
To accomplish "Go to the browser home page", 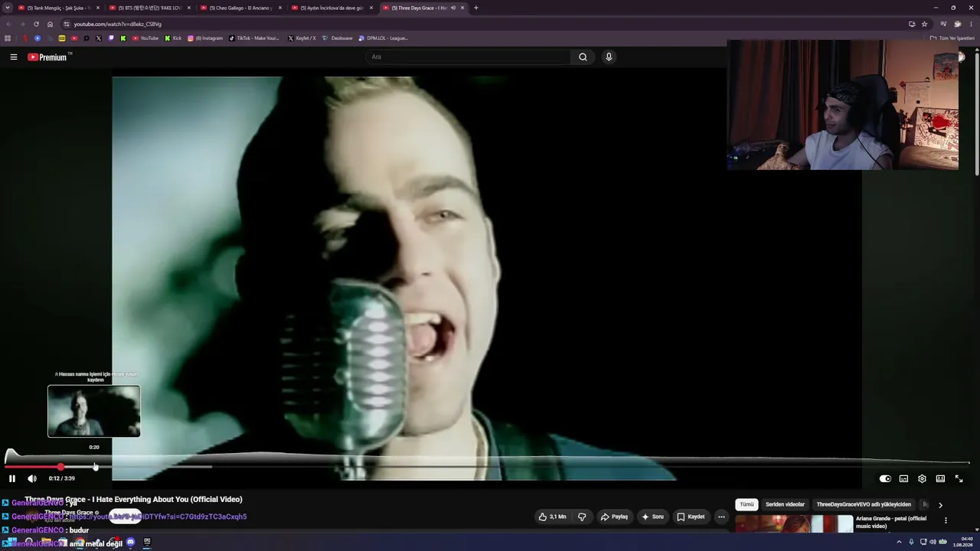I will point(51,24).
